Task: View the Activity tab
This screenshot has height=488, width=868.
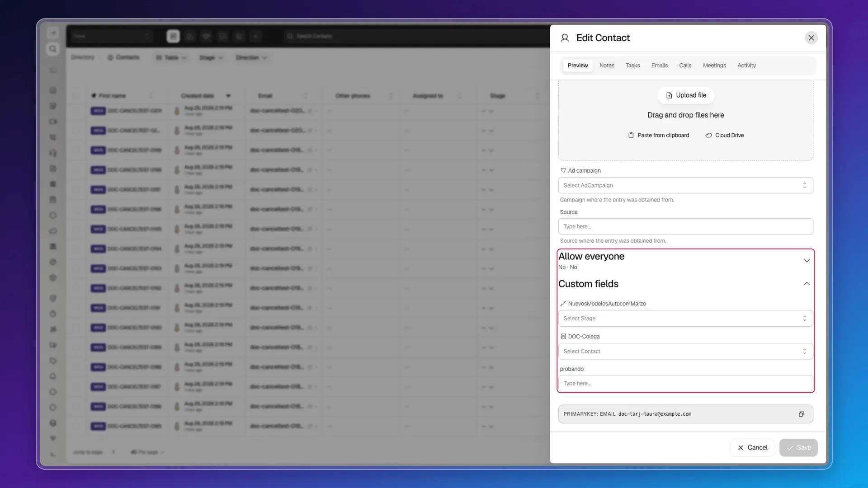Action: click(746, 66)
